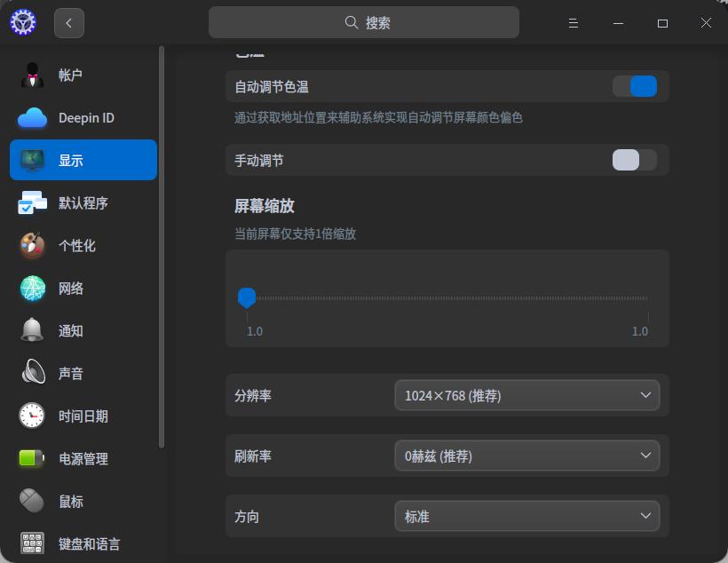Click the 鼠标 mouse icon
This screenshot has height=563, width=728.
point(32,501)
